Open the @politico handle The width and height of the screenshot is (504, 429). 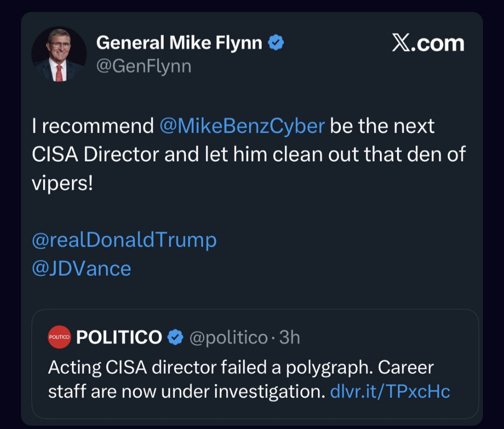coord(228,337)
